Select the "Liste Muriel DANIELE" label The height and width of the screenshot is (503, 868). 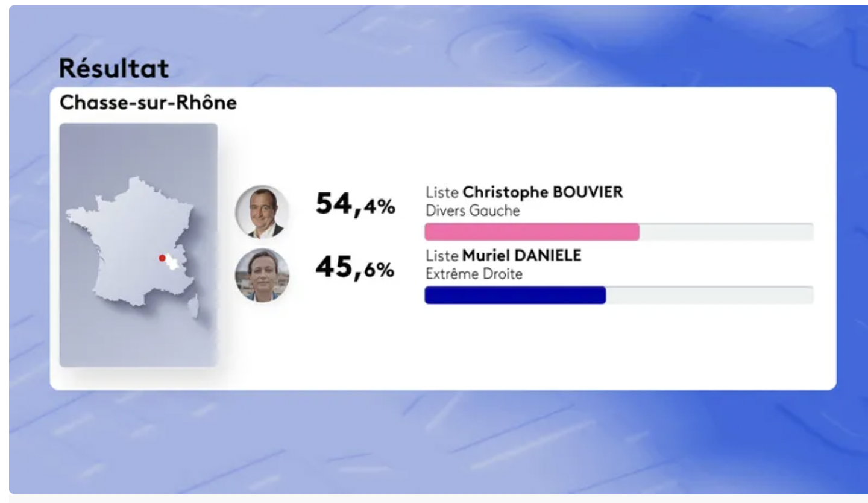(503, 256)
